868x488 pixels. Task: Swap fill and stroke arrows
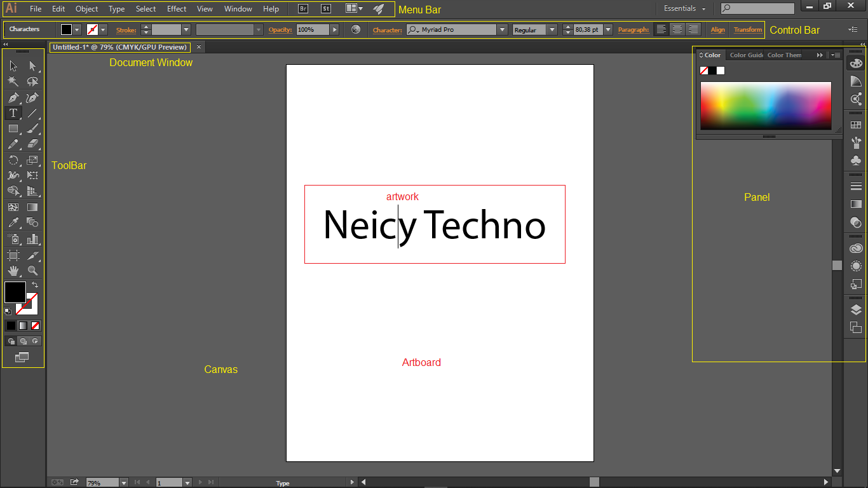pyautogui.click(x=35, y=285)
